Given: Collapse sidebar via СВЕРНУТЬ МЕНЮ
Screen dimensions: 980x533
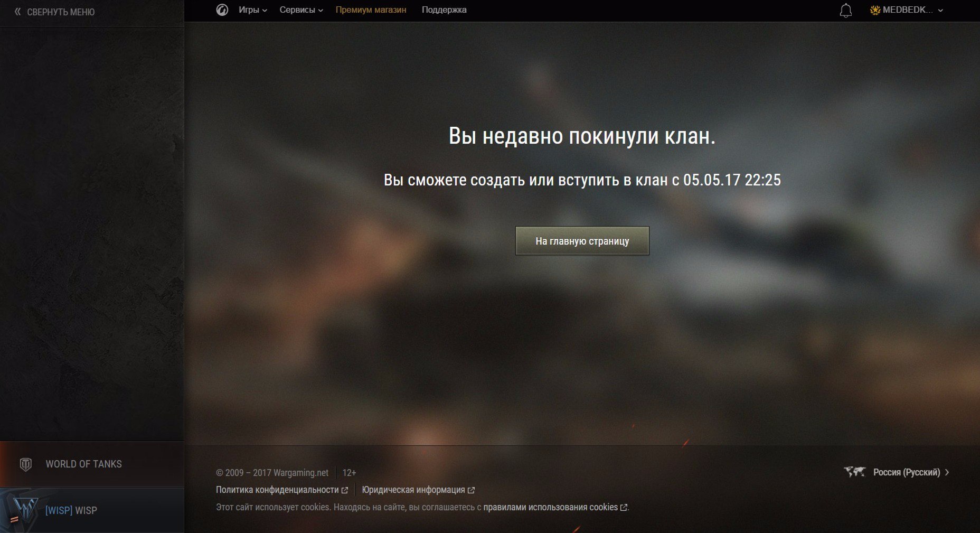Looking at the screenshot, I should pyautogui.click(x=61, y=12).
